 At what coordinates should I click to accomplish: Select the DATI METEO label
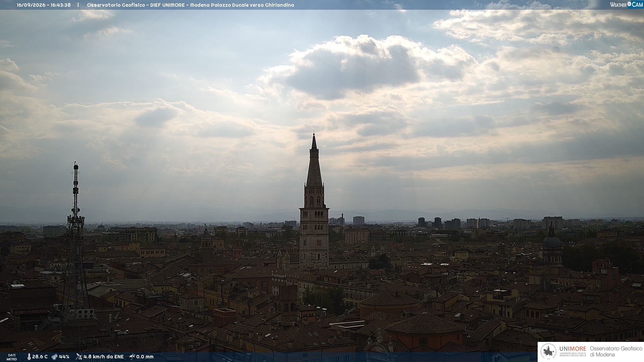(x=12, y=357)
